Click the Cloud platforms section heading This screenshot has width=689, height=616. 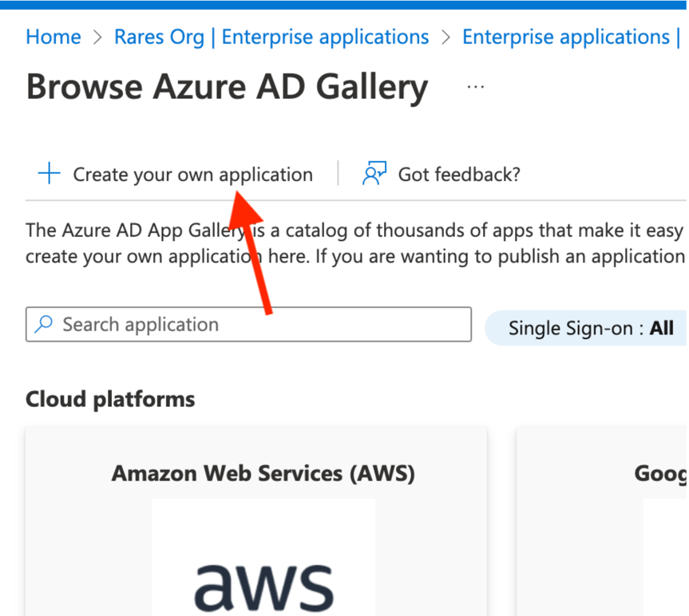[x=109, y=399]
